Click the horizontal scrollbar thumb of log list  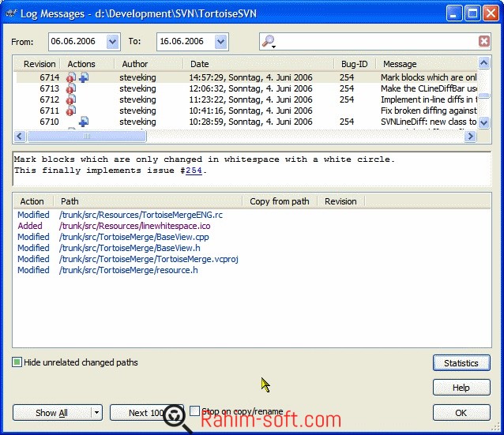pyautogui.click(x=87, y=137)
